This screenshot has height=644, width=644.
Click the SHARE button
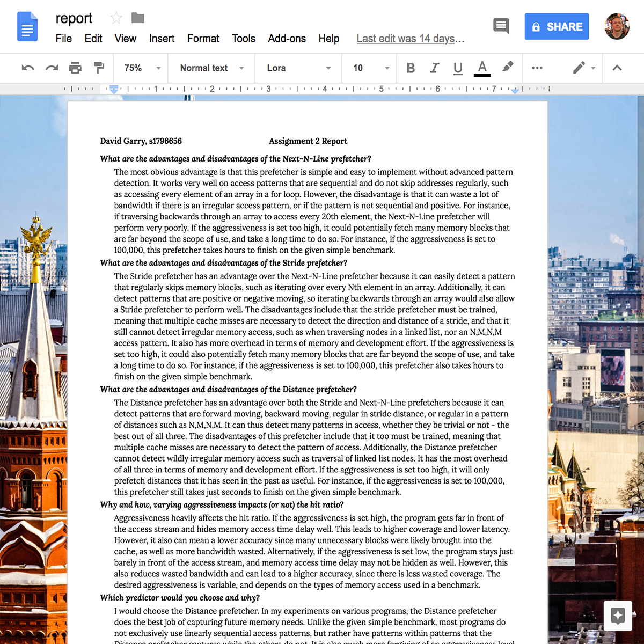(557, 26)
